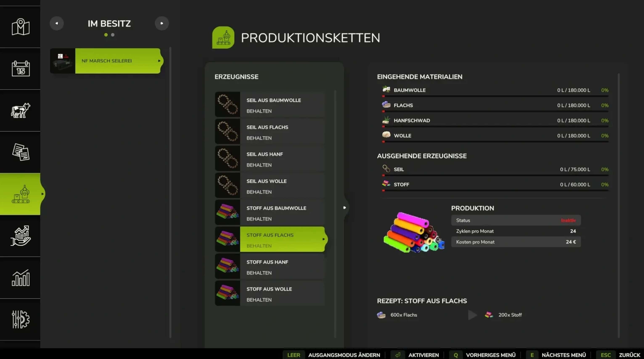
Task: Open the statistics bar chart icon
Action: tap(21, 277)
